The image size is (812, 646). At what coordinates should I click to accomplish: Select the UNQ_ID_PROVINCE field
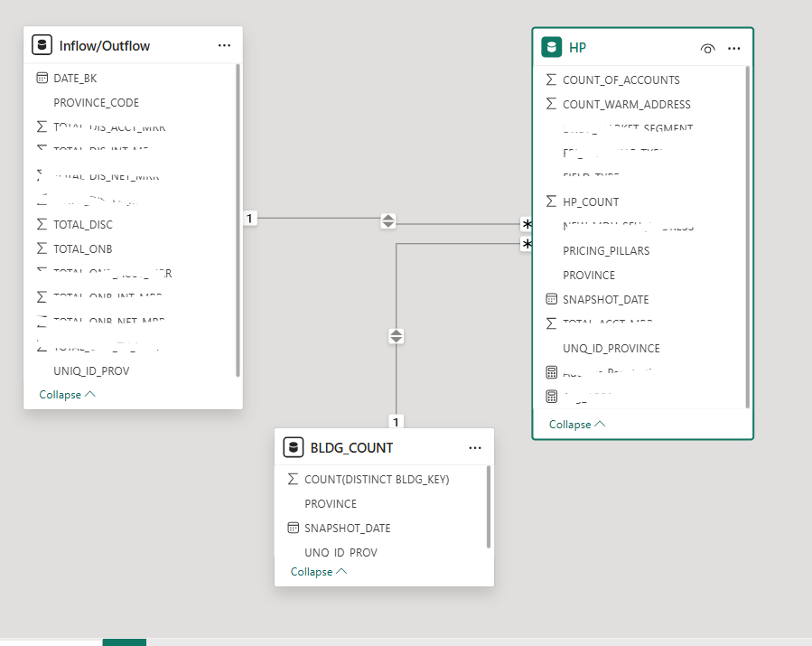coord(611,348)
